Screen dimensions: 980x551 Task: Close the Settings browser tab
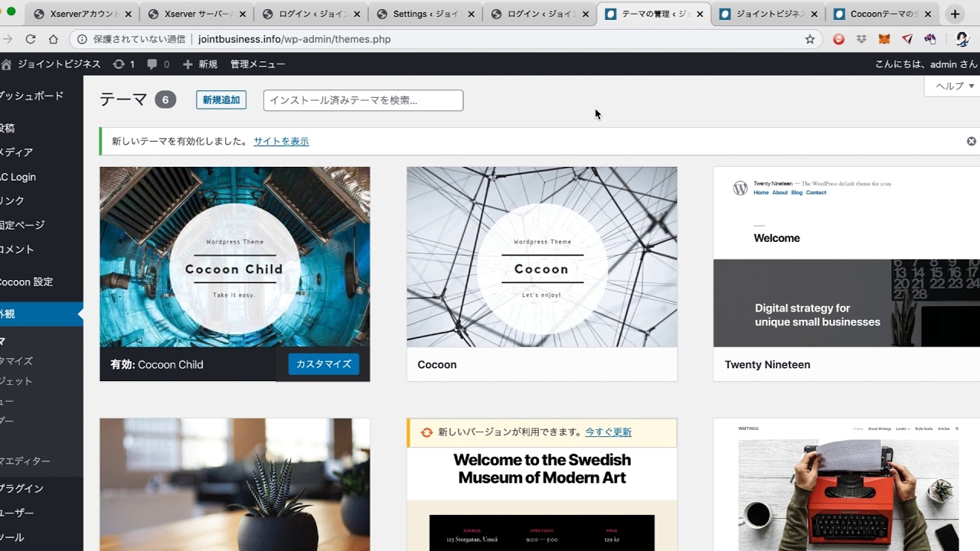471,14
